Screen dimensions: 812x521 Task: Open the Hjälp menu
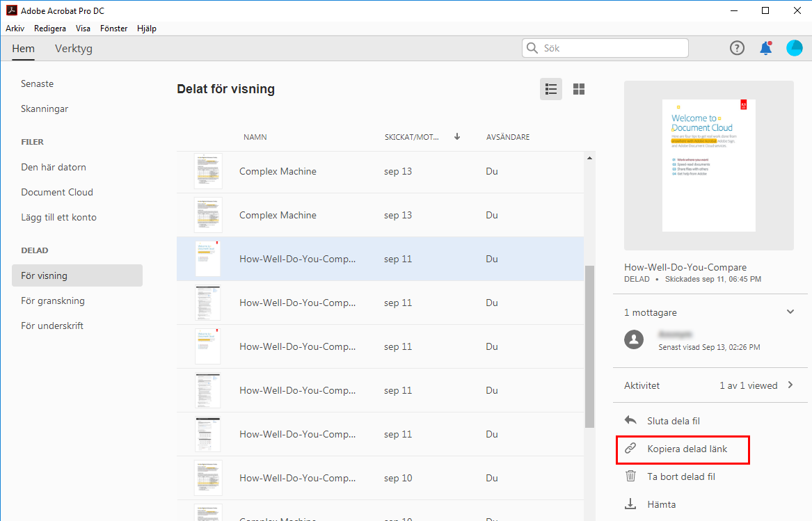click(147, 29)
